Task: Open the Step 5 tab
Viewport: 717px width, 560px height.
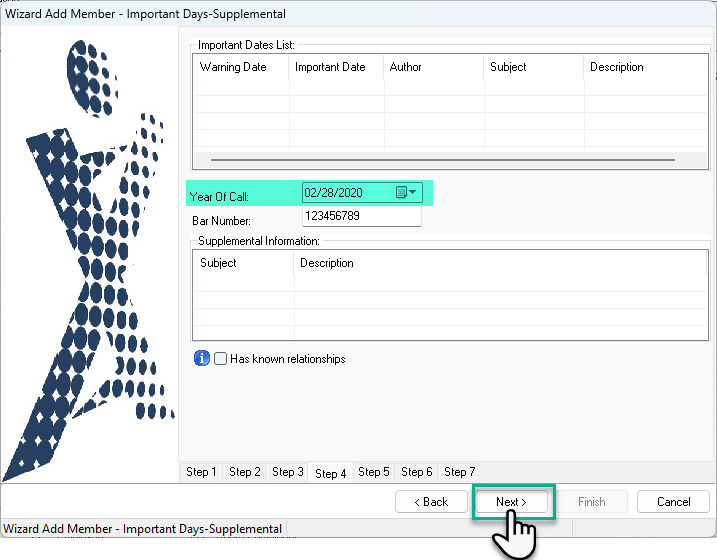Action: (374, 472)
